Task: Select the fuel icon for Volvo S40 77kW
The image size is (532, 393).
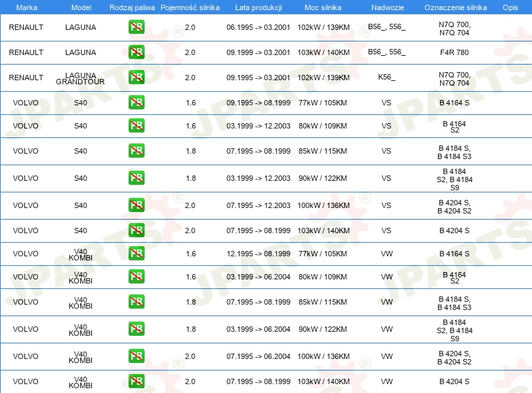Action: point(136,102)
